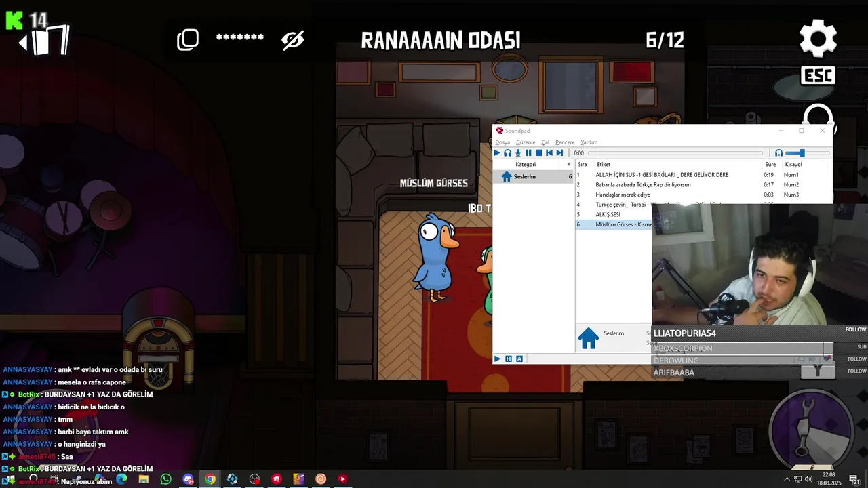Select 'Türkçe çeviri_ Turabi' sound row
The image size is (868, 488).
pyautogui.click(x=614, y=205)
